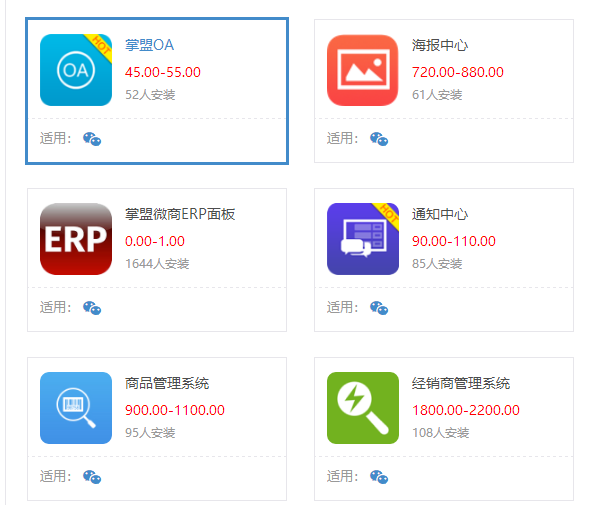Click the 61人安装 install count

pyautogui.click(x=437, y=94)
